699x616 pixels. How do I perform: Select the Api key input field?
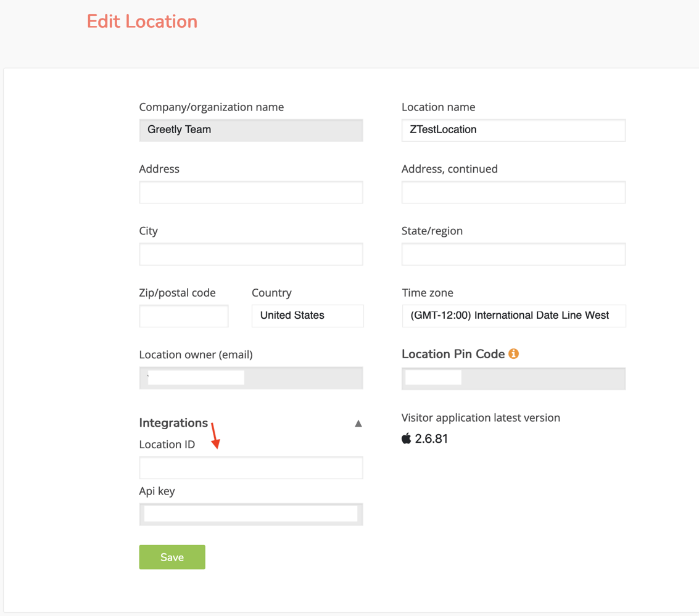(250, 514)
